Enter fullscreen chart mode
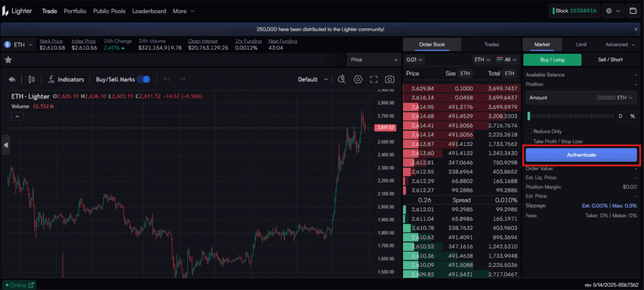The image size is (644, 290). [x=374, y=79]
